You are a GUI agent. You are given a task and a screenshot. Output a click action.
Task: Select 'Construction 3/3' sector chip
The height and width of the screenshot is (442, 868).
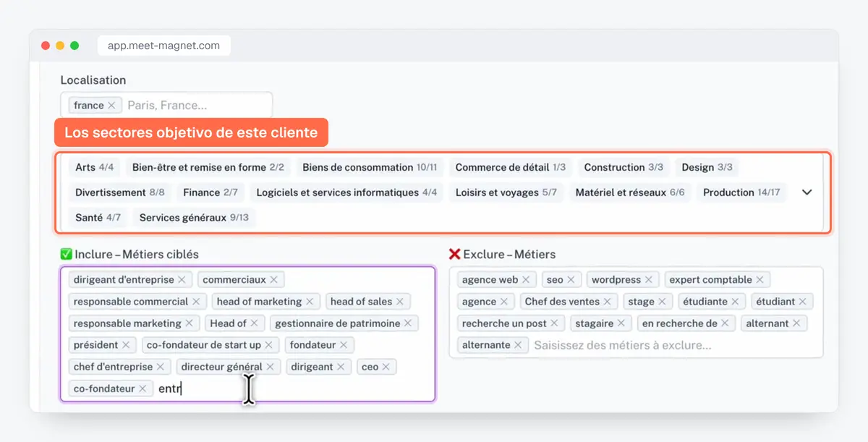(624, 167)
